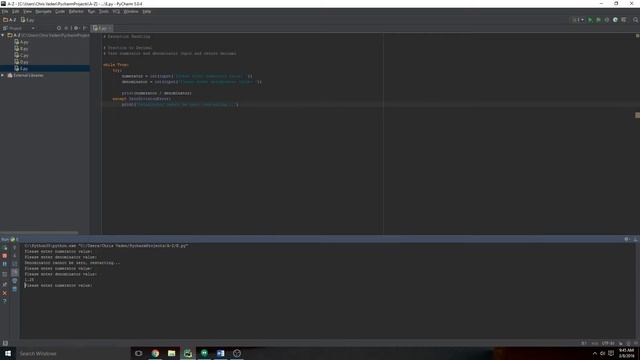Click the 'except ZeroDivisionError' line
The image size is (640, 360).
coord(142,99)
